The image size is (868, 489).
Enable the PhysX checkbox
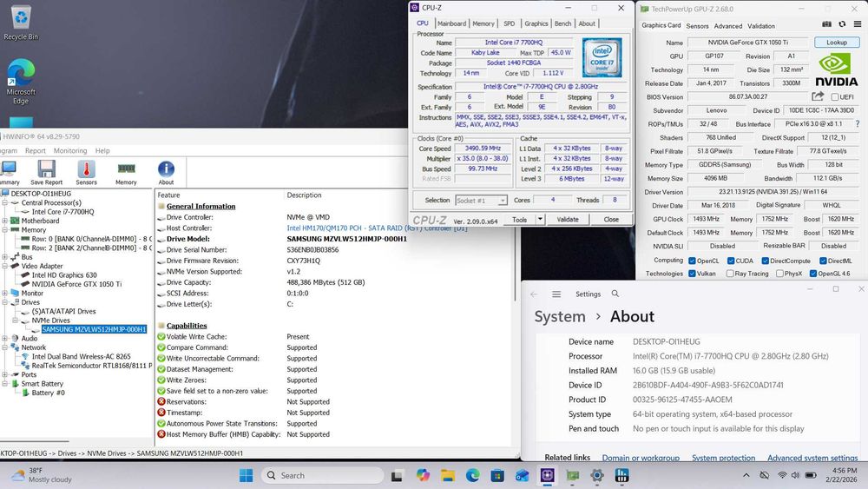[779, 274]
